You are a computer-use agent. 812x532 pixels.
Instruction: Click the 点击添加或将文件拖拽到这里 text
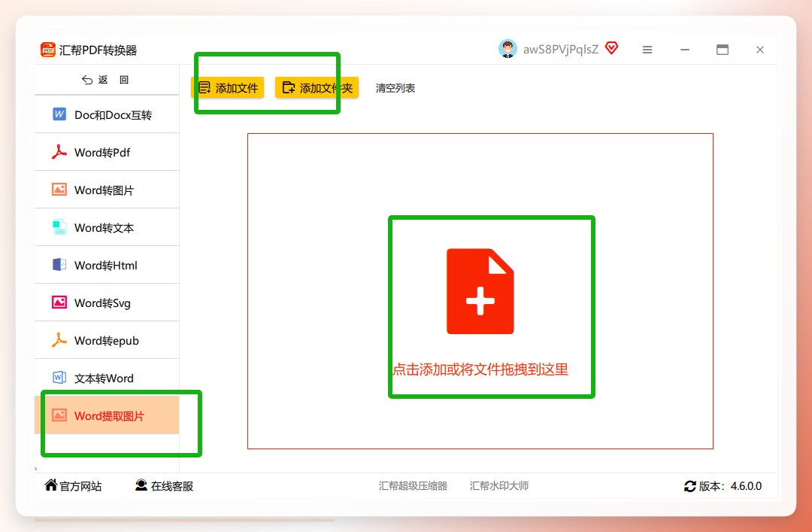tap(480, 369)
